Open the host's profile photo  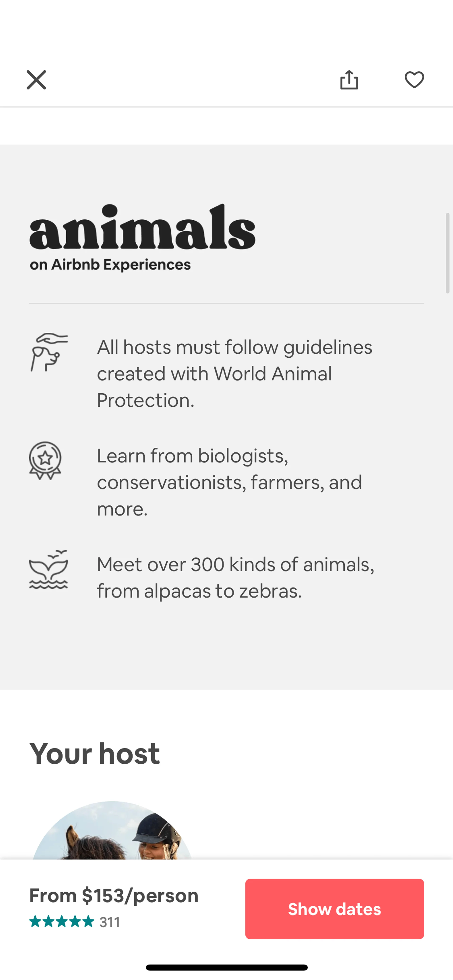[112, 831]
